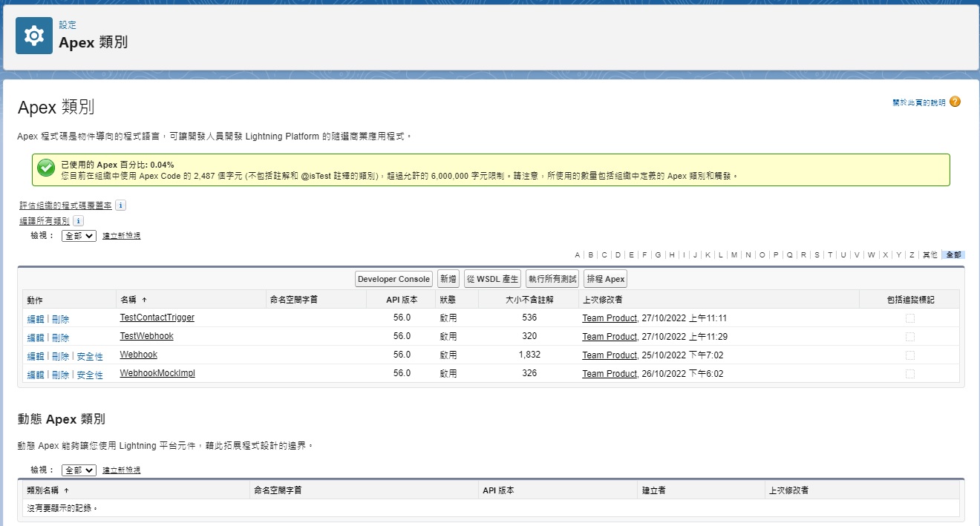The width and height of the screenshot is (980, 526).
Task: Open the WebhookMockImpl class link
Action: [x=157, y=373]
